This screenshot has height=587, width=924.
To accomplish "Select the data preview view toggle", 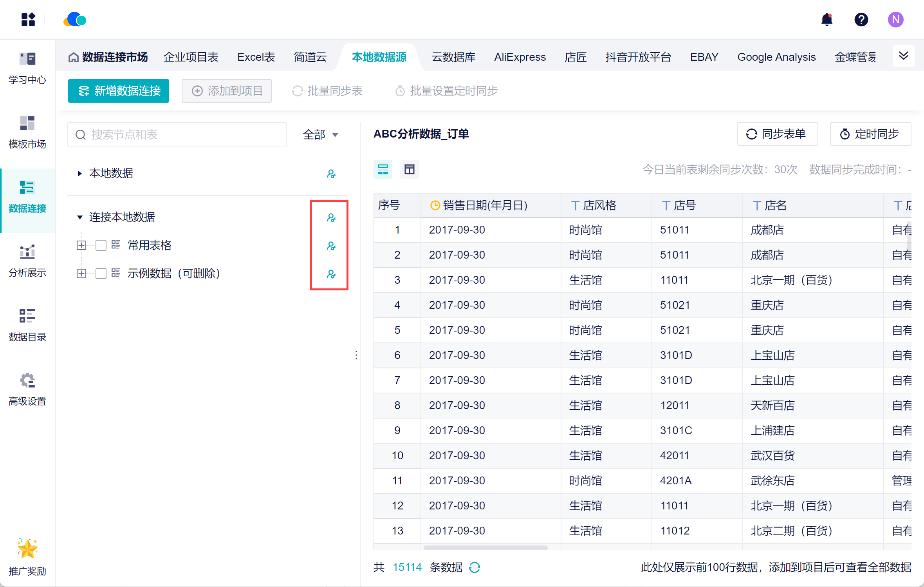I will coord(383,169).
